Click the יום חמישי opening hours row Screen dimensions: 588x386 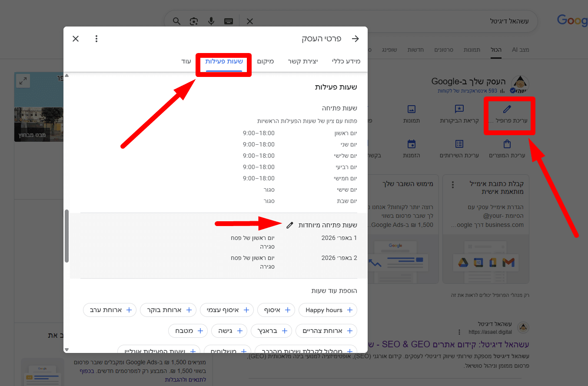(300, 178)
